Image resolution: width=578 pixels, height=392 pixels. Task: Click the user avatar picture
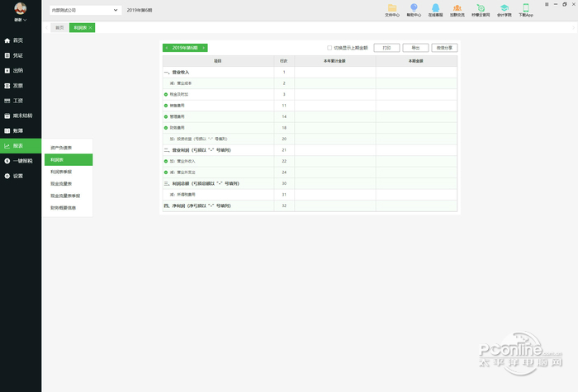(x=21, y=8)
